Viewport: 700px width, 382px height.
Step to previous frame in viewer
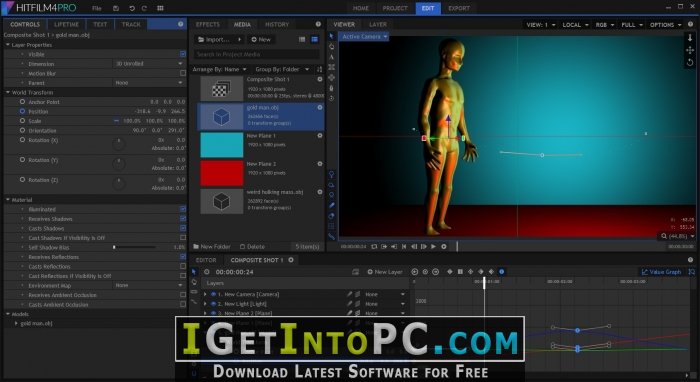pyautogui.click(x=414, y=246)
